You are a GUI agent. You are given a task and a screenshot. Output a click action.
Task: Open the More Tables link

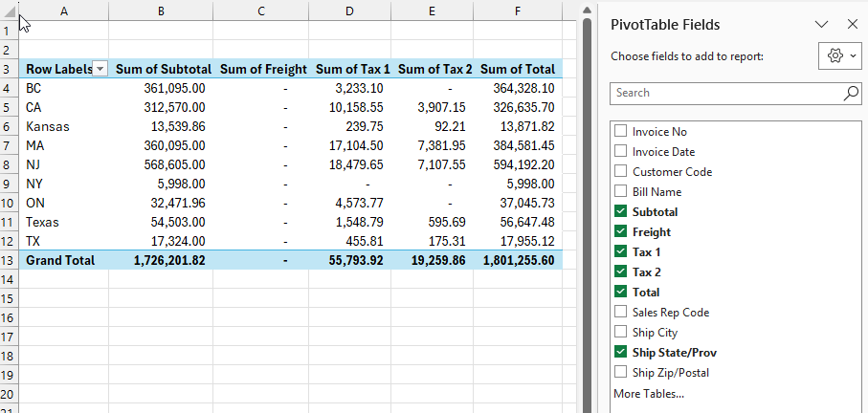pyautogui.click(x=649, y=394)
